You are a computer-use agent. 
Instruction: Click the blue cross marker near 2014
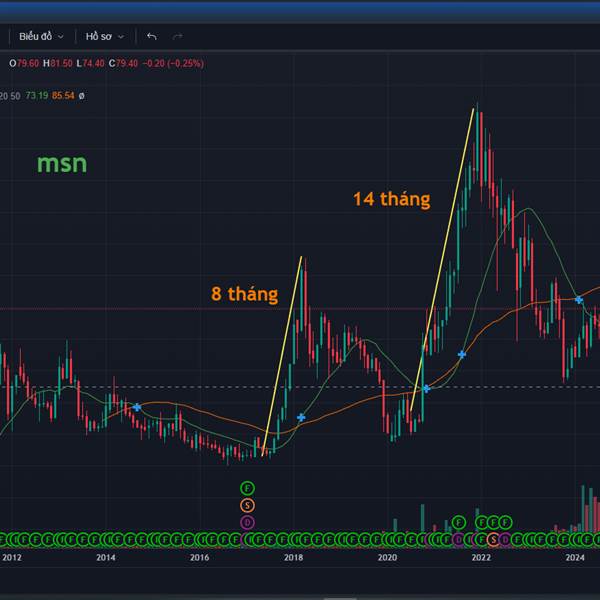point(137,407)
